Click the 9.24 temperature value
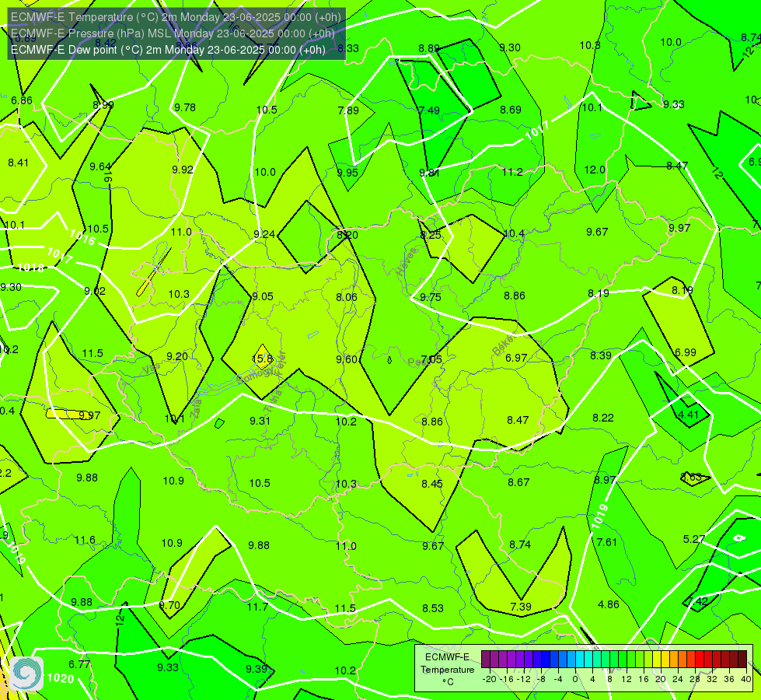This screenshot has height=700, width=761. pyautogui.click(x=264, y=235)
